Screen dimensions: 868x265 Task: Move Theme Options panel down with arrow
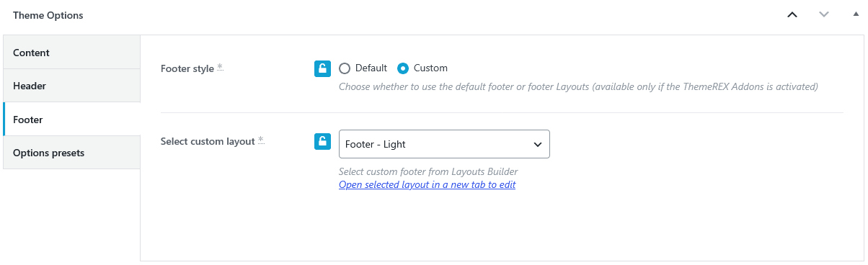[824, 14]
